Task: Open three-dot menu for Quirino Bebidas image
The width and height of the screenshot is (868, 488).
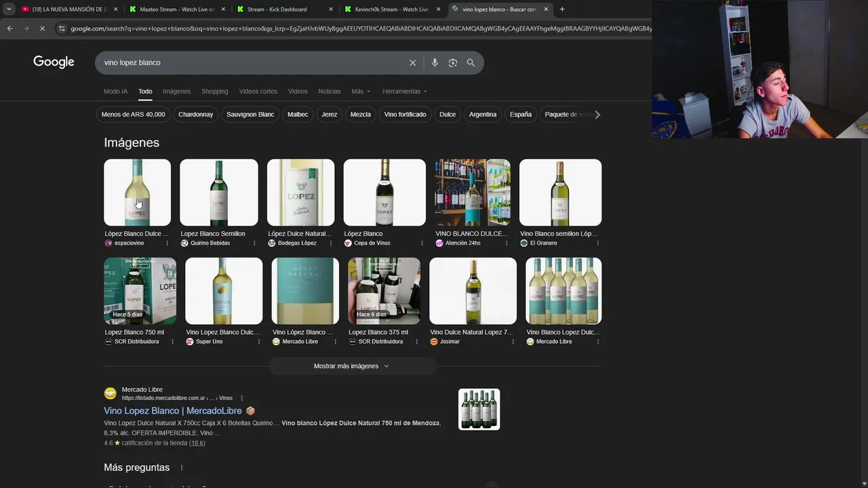Action: tap(254, 243)
